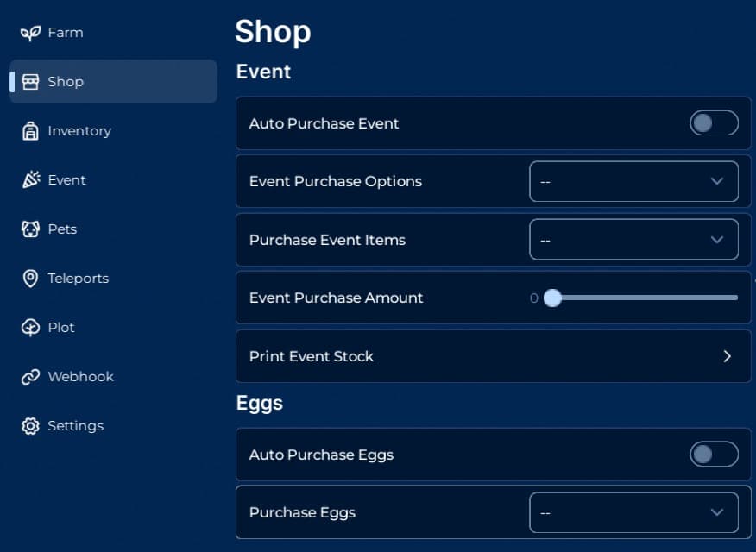Screen dimensions: 756x552
Task: Click the Shop storefront icon
Action: pyautogui.click(x=30, y=82)
